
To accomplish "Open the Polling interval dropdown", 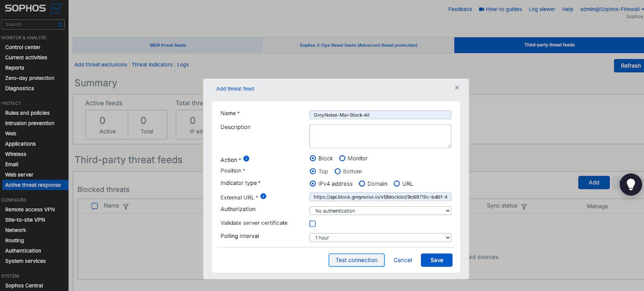I will 380,238.
